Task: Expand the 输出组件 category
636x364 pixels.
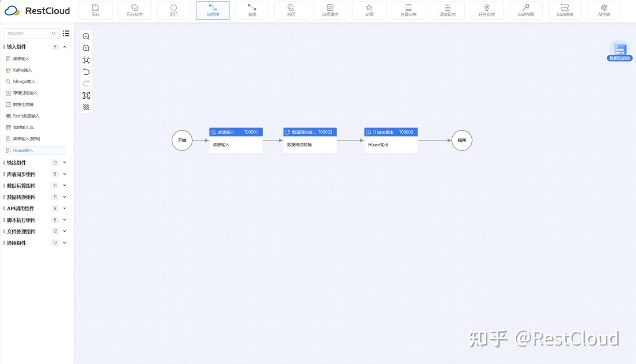Action: pos(64,162)
